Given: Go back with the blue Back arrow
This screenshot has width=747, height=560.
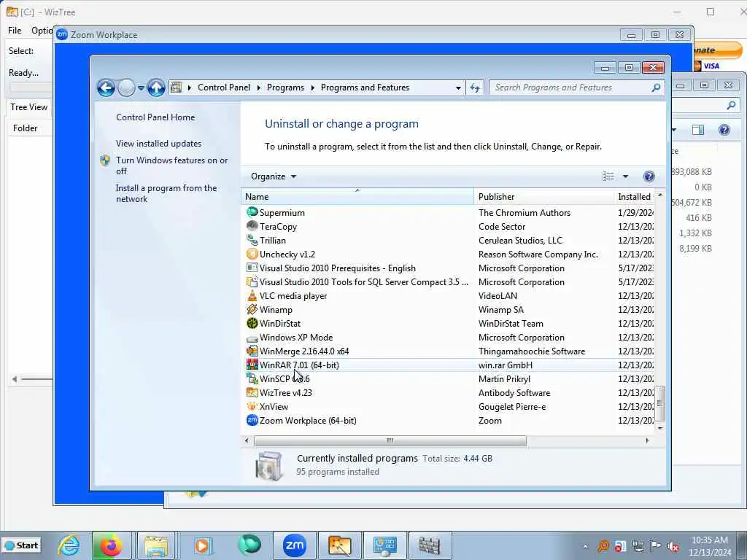Looking at the screenshot, I should (x=107, y=87).
